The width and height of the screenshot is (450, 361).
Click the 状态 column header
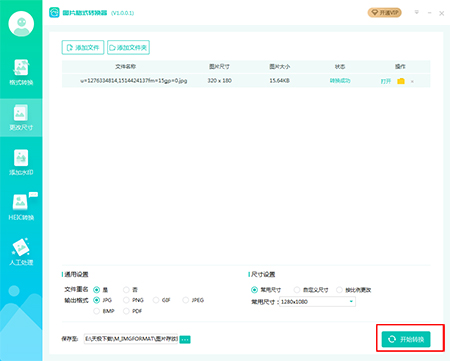pyautogui.click(x=340, y=67)
